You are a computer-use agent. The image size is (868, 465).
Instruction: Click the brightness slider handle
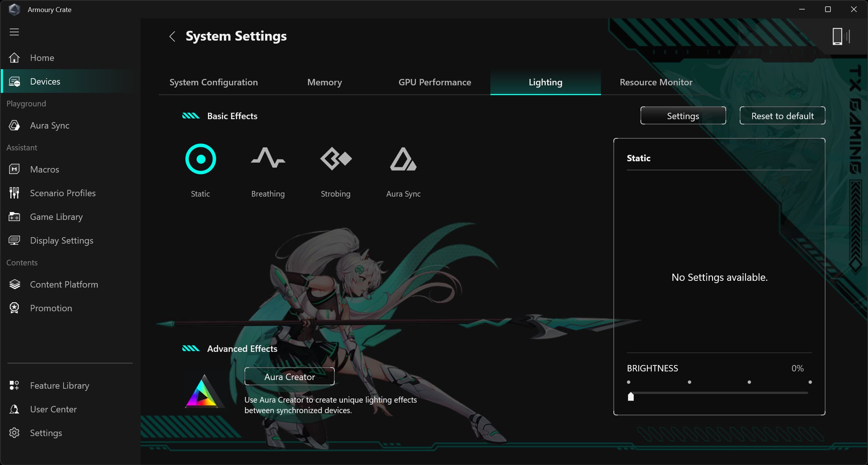tap(631, 397)
